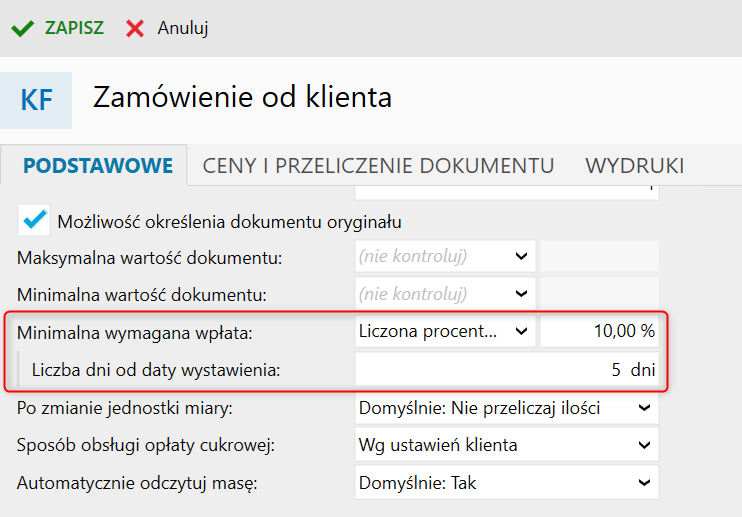Click the 10,00 % payment percentage field
The height and width of the screenshot is (517, 742).
[x=599, y=331]
